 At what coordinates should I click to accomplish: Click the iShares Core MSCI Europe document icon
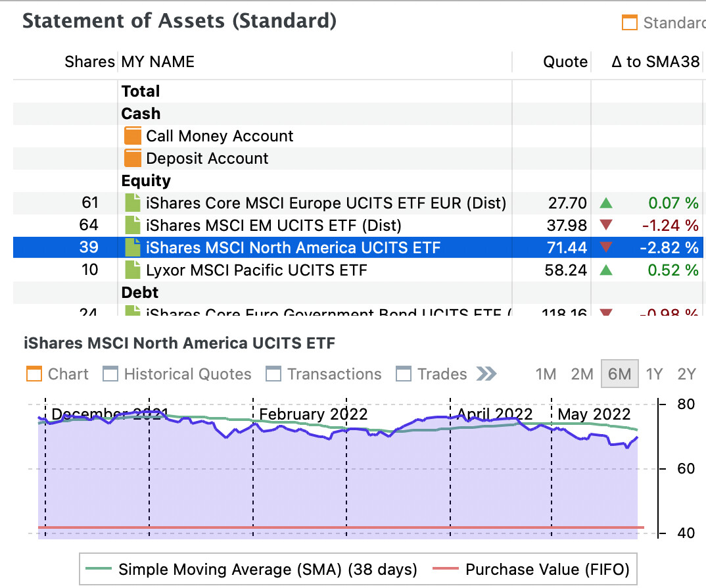(x=132, y=203)
